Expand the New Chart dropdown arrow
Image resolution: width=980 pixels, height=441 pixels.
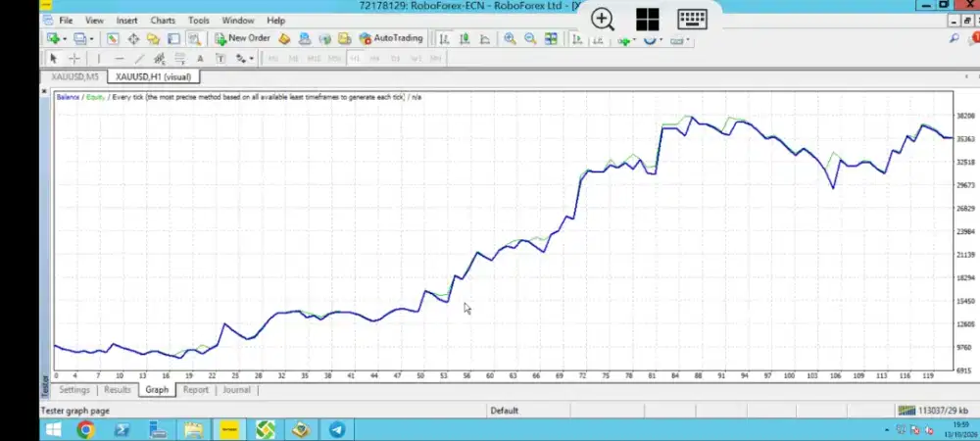coord(65,39)
